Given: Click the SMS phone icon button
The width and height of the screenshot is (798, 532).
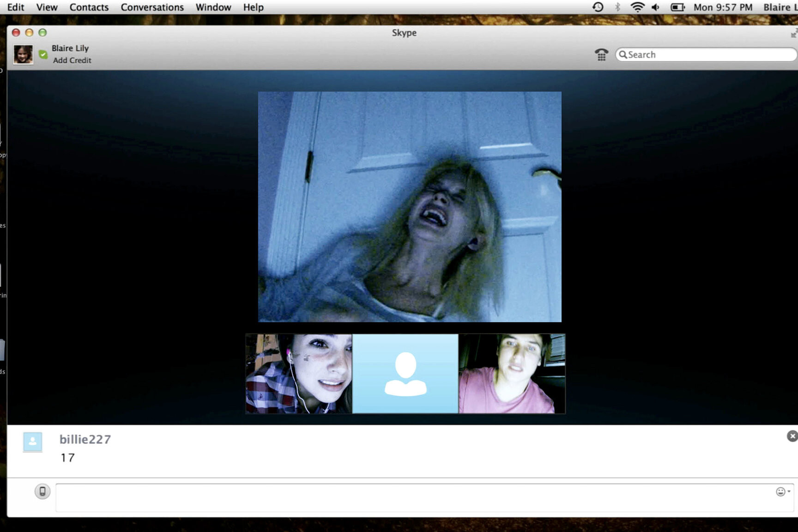Looking at the screenshot, I should point(42,491).
